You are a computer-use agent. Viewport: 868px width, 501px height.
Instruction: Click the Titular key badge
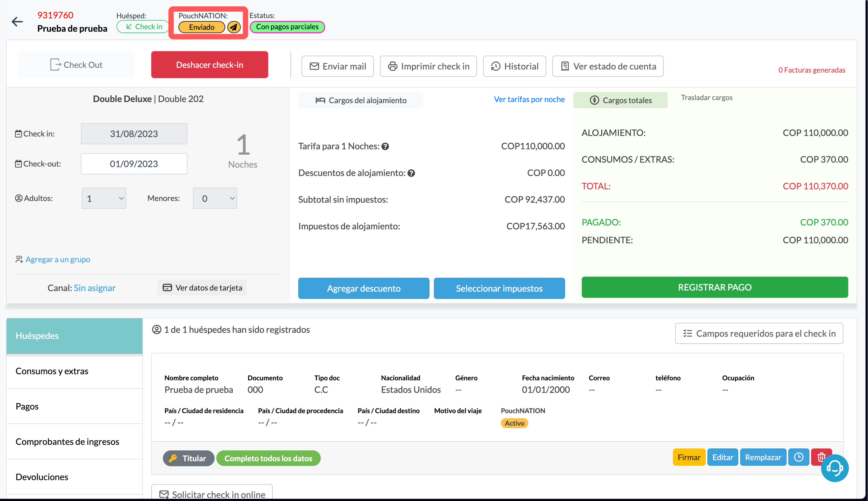[188, 458]
